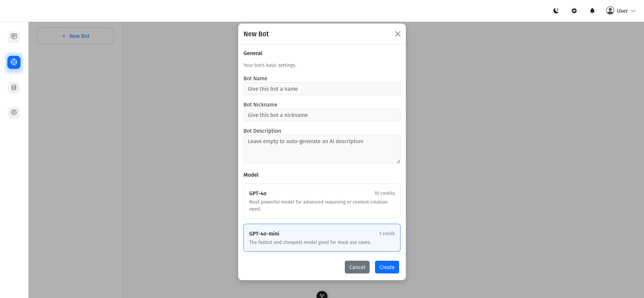Open the sidebar settings gear icon
Screen dimensions: 644x298
point(14,113)
